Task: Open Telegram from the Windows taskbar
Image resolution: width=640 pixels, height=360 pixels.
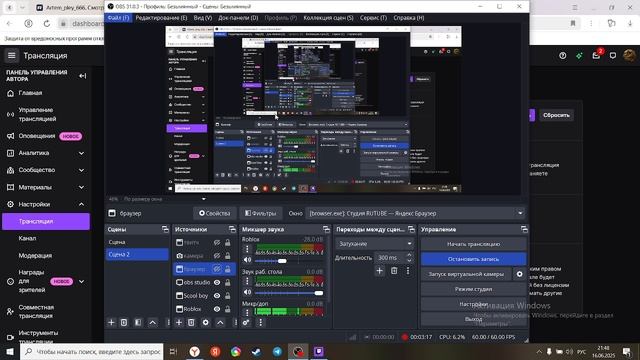Action: (277, 351)
